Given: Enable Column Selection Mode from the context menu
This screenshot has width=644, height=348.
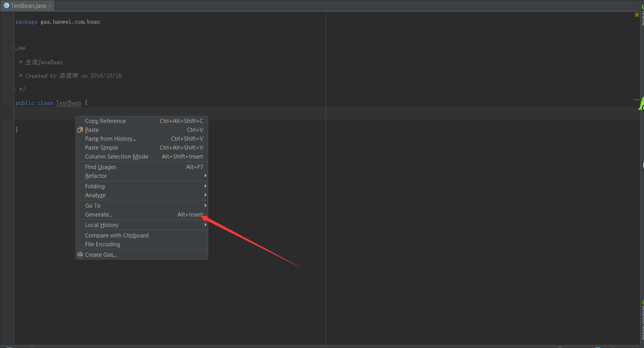Looking at the screenshot, I should pyautogui.click(x=142, y=157).
